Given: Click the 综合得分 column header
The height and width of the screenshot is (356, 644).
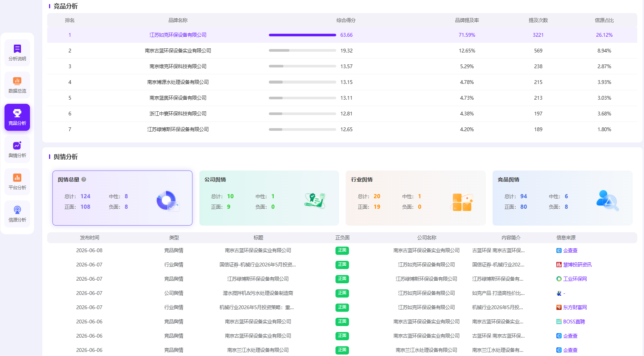Looking at the screenshot, I should [346, 20].
